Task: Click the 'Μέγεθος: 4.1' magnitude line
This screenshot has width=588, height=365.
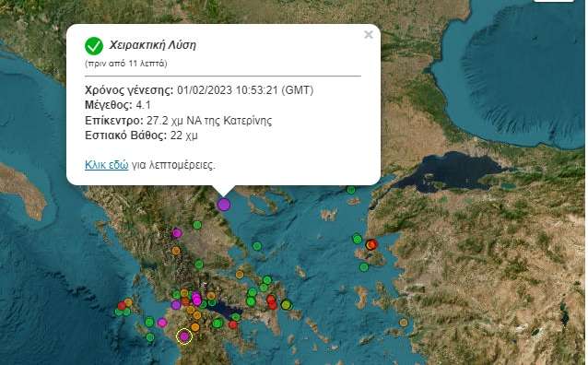Action: click(118, 105)
